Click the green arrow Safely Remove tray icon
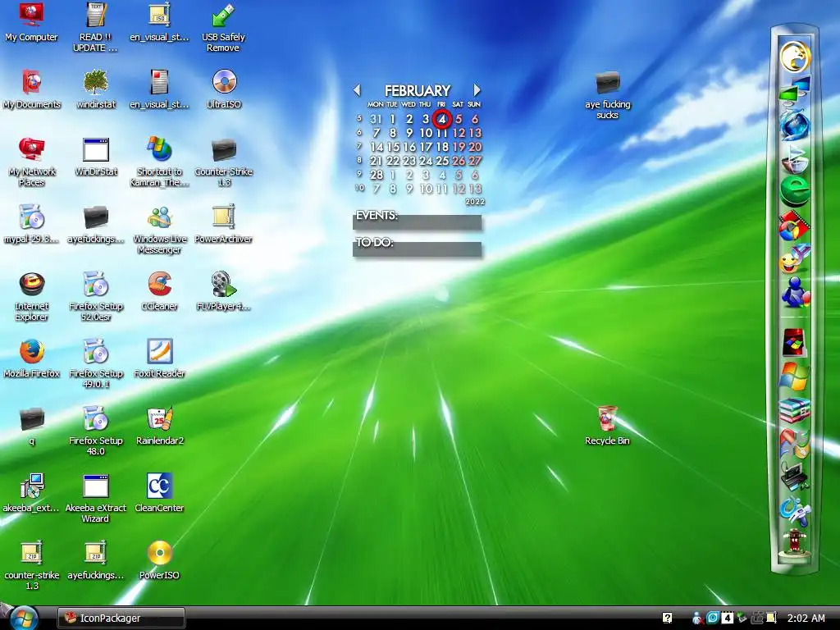Image resolution: width=840 pixels, height=630 pixels. click(x=742, y=618)
